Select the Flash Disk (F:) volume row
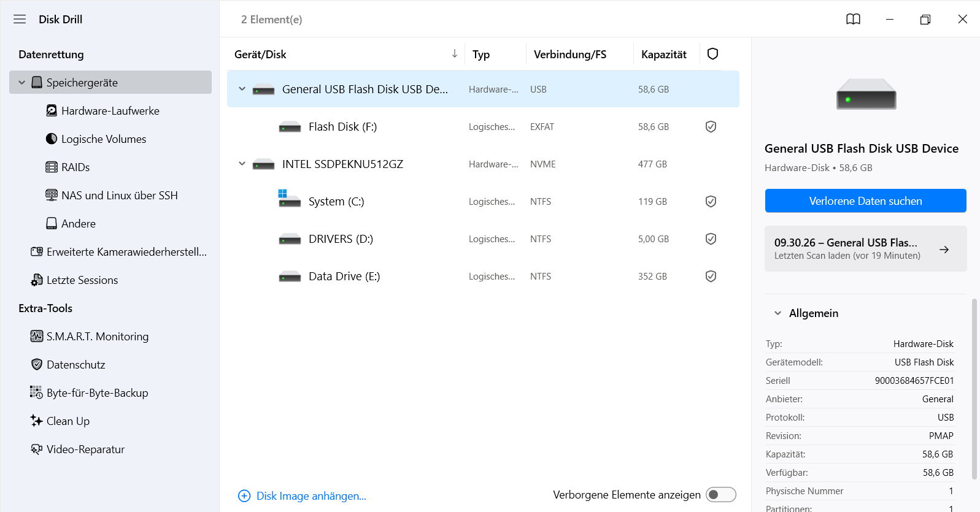The image size is (980, 512). (x=483, y=127)
